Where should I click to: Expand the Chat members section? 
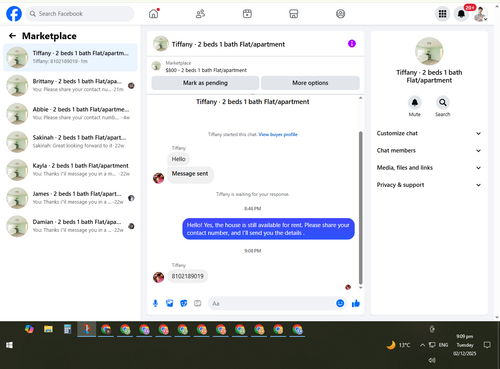point(429,150)
